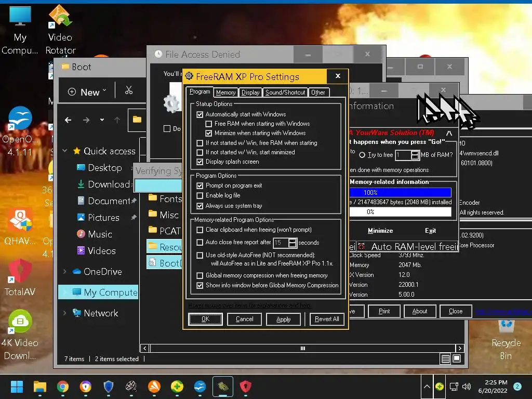This screenshot has width=532, height=399.
Task: Click the 0% white memory bar
Action: click(401, 212)
